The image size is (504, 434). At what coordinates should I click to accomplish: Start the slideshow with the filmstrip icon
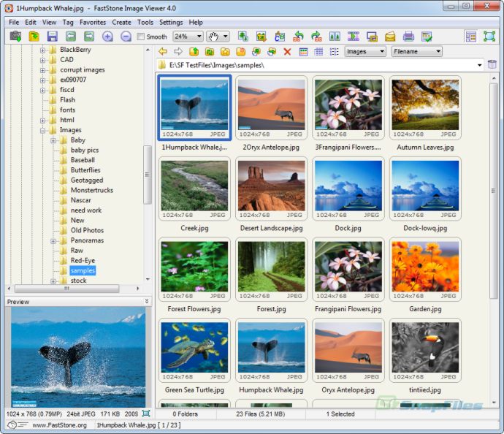[354, 37]
